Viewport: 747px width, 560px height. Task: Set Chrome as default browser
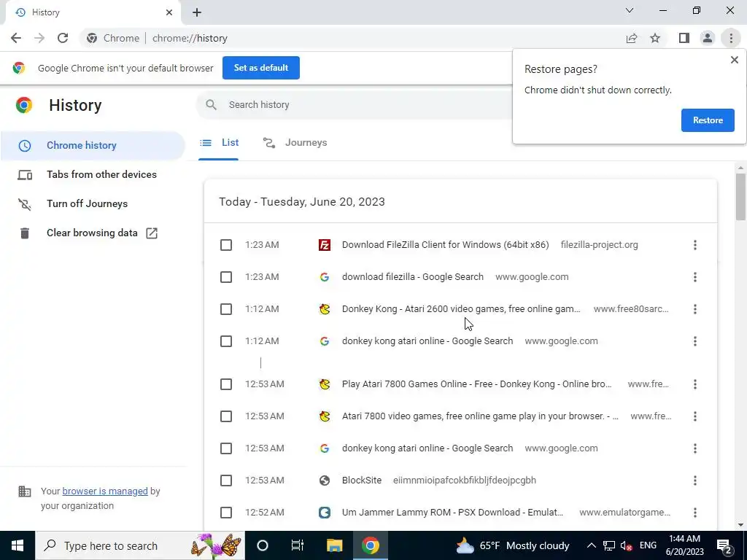261,68
